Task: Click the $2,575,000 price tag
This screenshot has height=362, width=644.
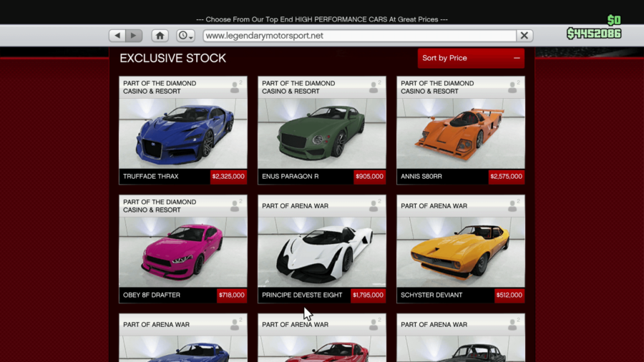Action: (507, 177)
